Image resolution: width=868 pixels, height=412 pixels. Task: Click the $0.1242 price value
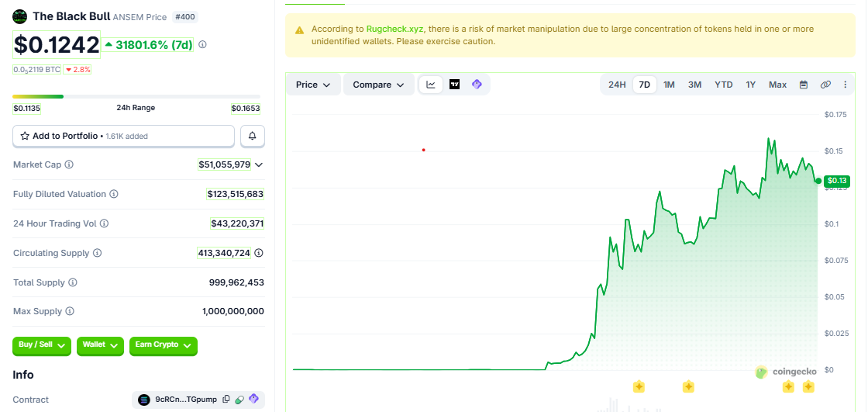coord(57,45)
